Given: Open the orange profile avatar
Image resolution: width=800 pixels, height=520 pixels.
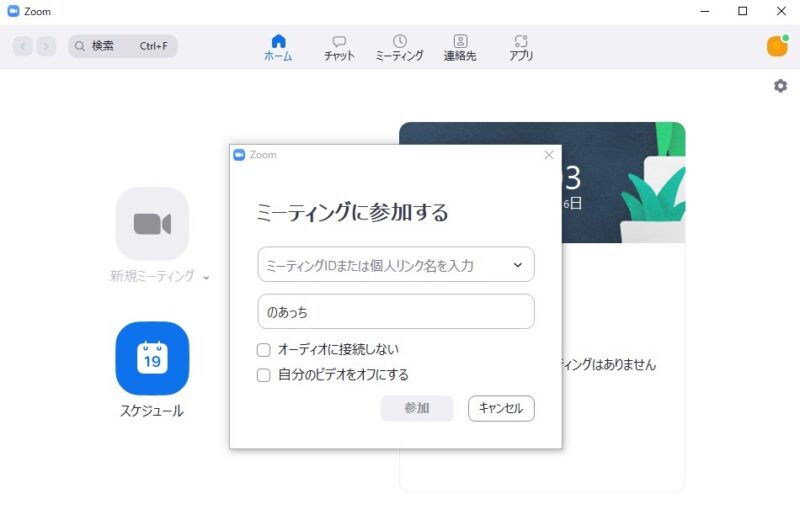Looking at the screenshot, I should point(778,46).
